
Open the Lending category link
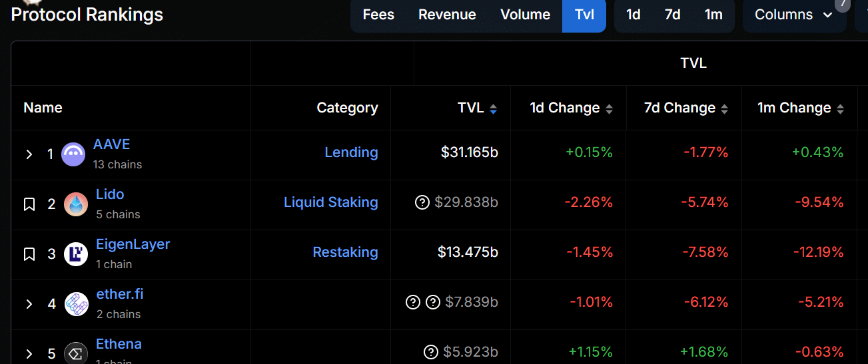[x=351, y=152]
